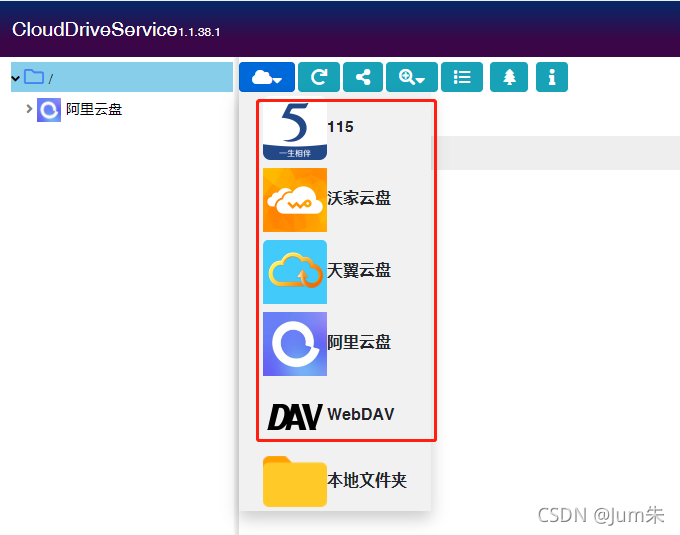This screenshot has width=680, height=535.
Task: Expand the 阿里云盘 tree node
Action: 29,108
